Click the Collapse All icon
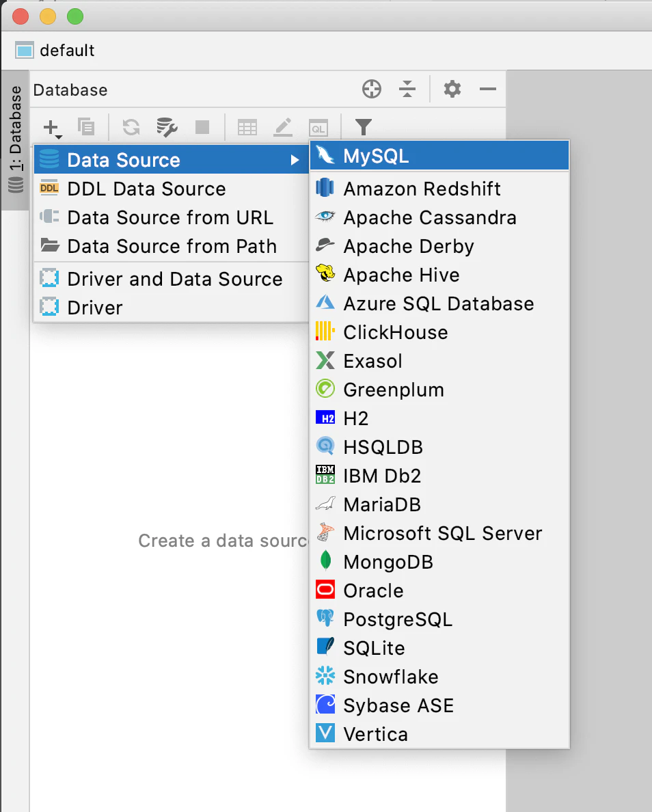This screenshot has width=652, height=812. [407, 89]
